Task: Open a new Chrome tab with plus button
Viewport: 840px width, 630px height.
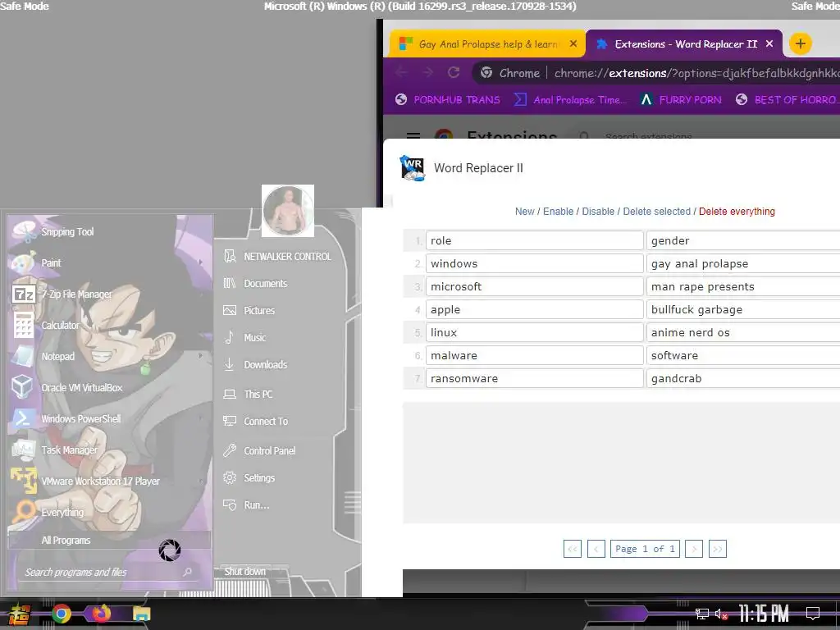Action: tap(801, 43)
